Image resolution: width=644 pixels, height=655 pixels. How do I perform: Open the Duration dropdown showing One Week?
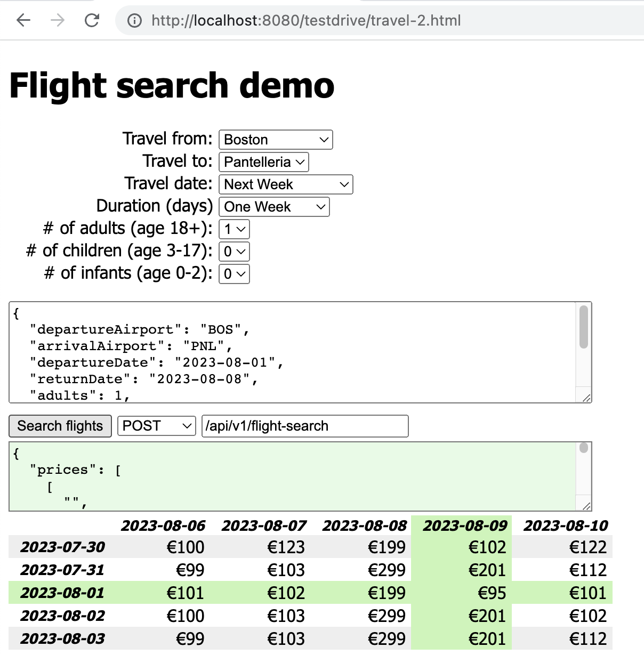click(x=273, y=207)
